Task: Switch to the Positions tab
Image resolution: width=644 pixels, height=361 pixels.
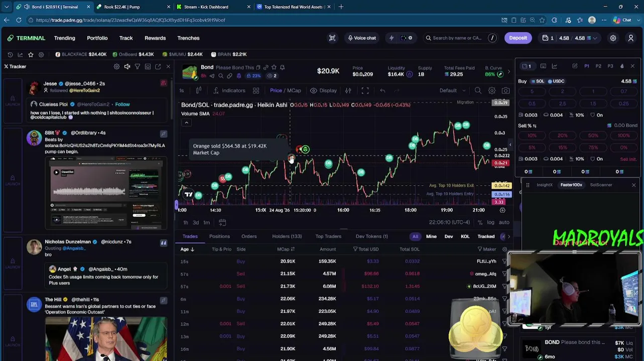Action: tap(219, 237)
